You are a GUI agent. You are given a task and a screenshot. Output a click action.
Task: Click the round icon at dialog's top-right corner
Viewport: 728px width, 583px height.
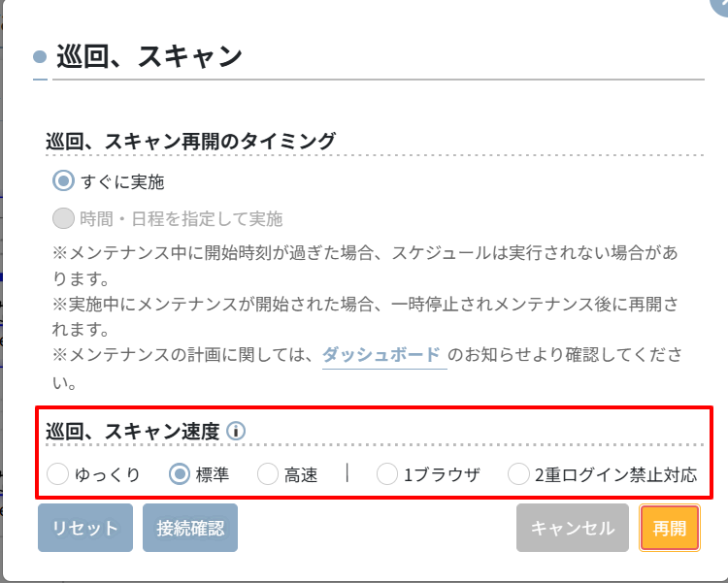(720, 6)
